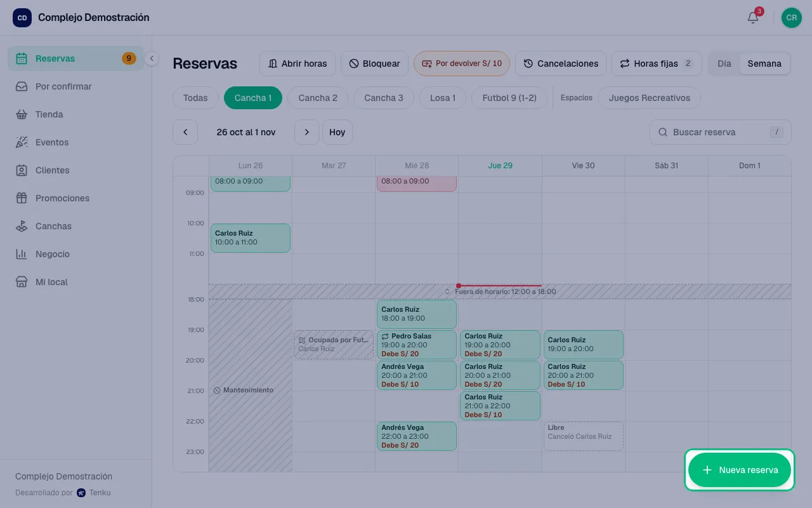
Task: Click the Mi local store icon
Action: click(22, 282)
